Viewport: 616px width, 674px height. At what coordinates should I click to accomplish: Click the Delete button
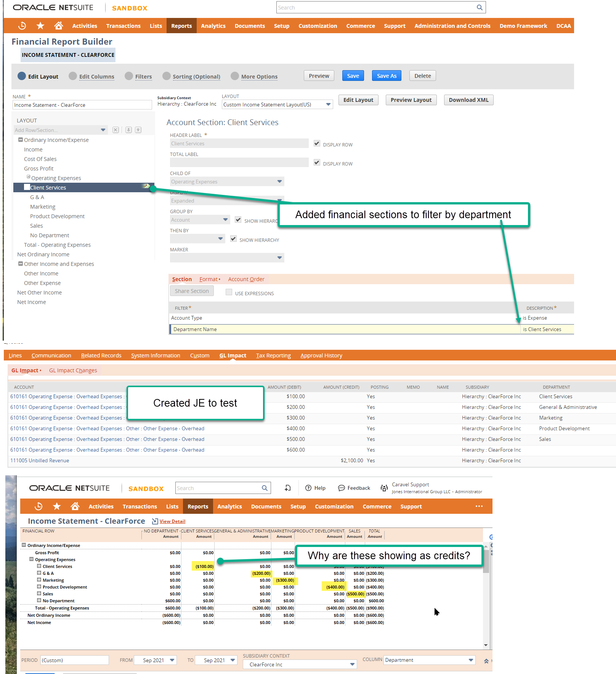click(x=423, y=76)
